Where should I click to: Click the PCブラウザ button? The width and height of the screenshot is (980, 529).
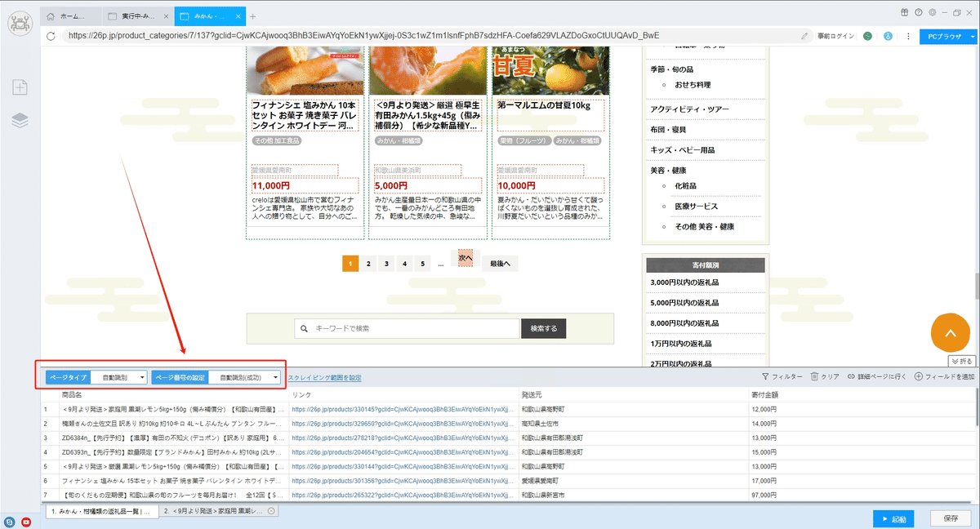(944, 36)
